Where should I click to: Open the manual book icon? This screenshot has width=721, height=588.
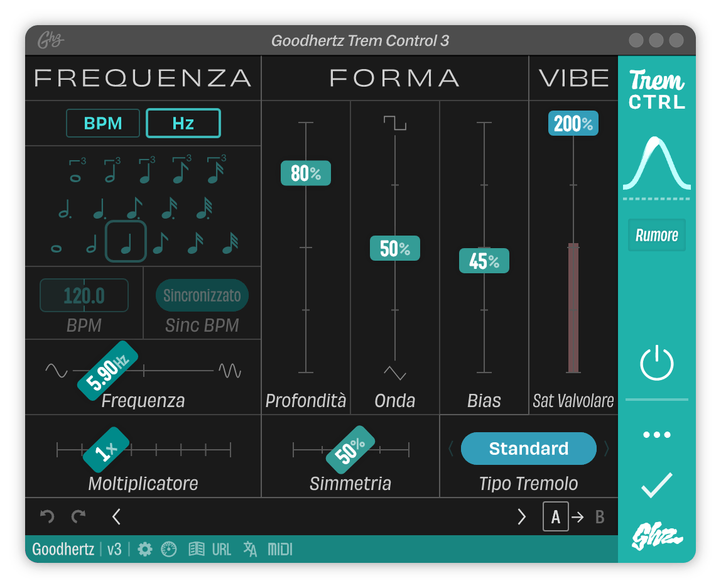tap(197, 549)
